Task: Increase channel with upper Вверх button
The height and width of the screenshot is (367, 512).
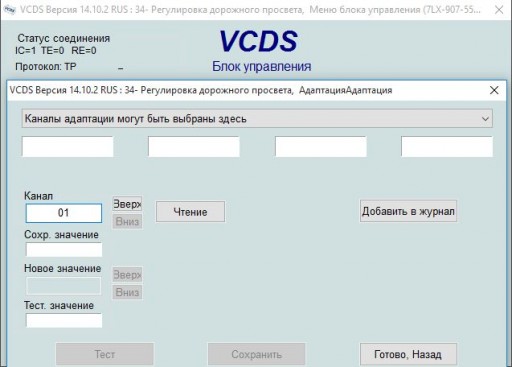Action: (127, 203)
